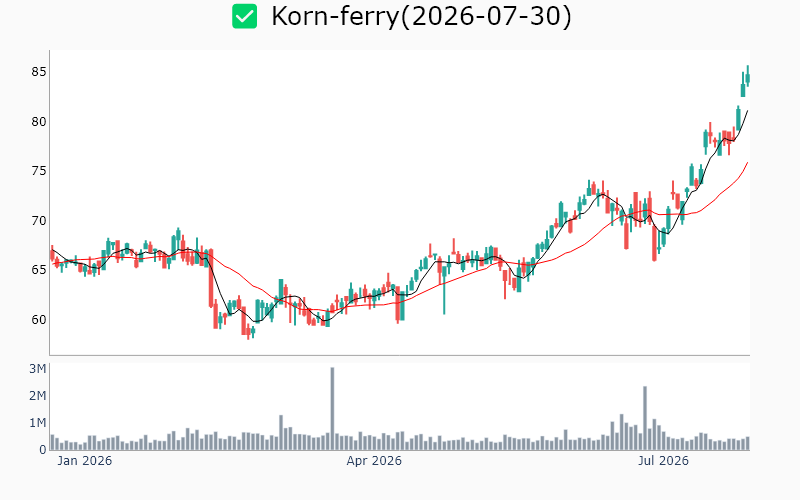Screen dimensions: 800x500
Task: Click the red moving average line end
Action: pos(747,163)
